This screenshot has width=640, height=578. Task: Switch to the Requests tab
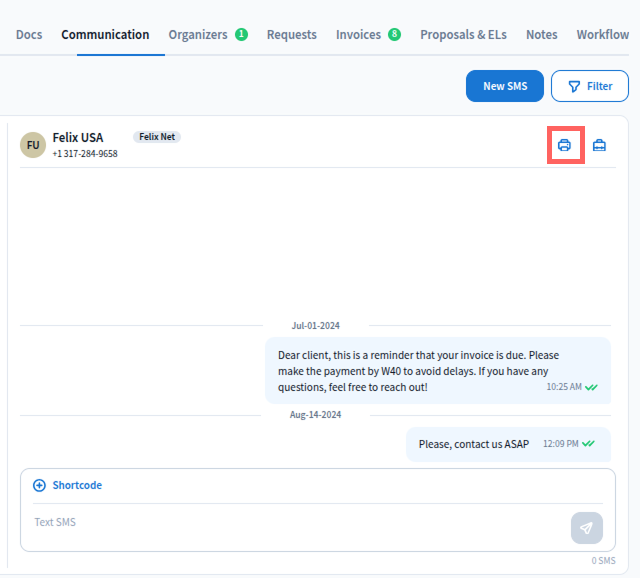tap(291, 35)
